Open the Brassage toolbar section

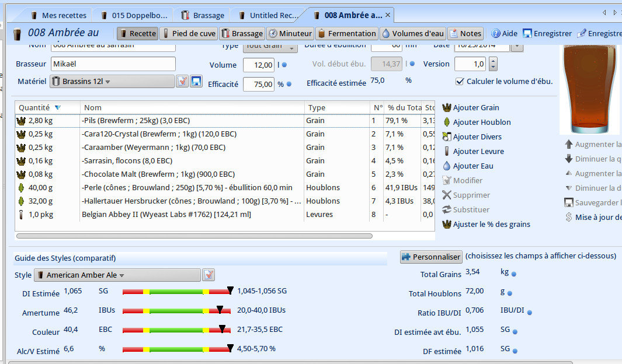tap(242, 34)
